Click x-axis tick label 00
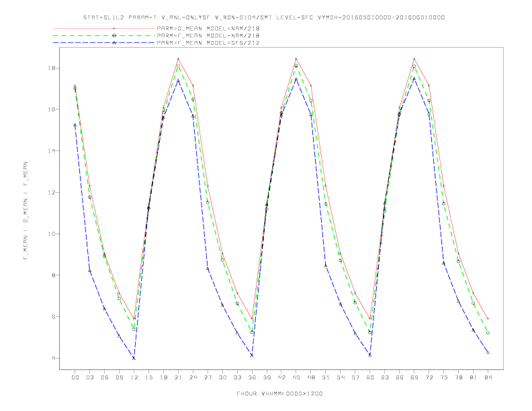 pos(75,377)
